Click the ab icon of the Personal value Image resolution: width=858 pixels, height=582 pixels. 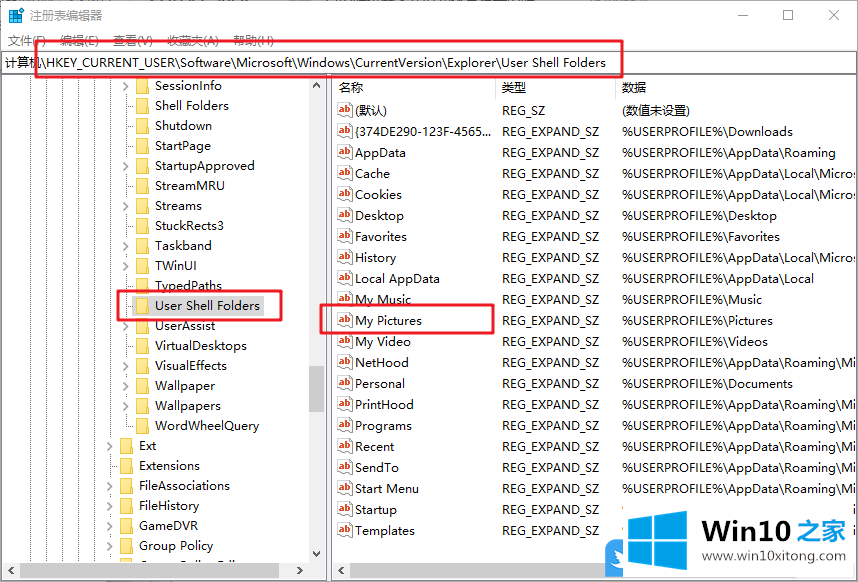[x=344, y=383]
